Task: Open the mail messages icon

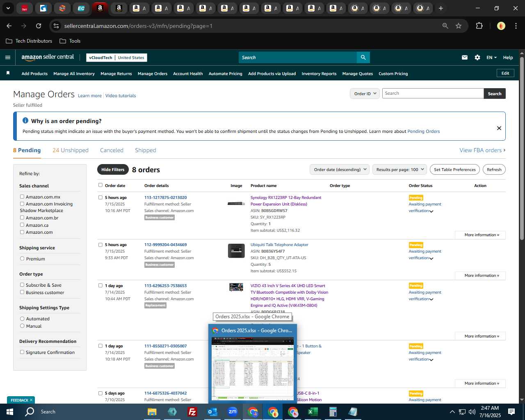Action: click(465, 57)
